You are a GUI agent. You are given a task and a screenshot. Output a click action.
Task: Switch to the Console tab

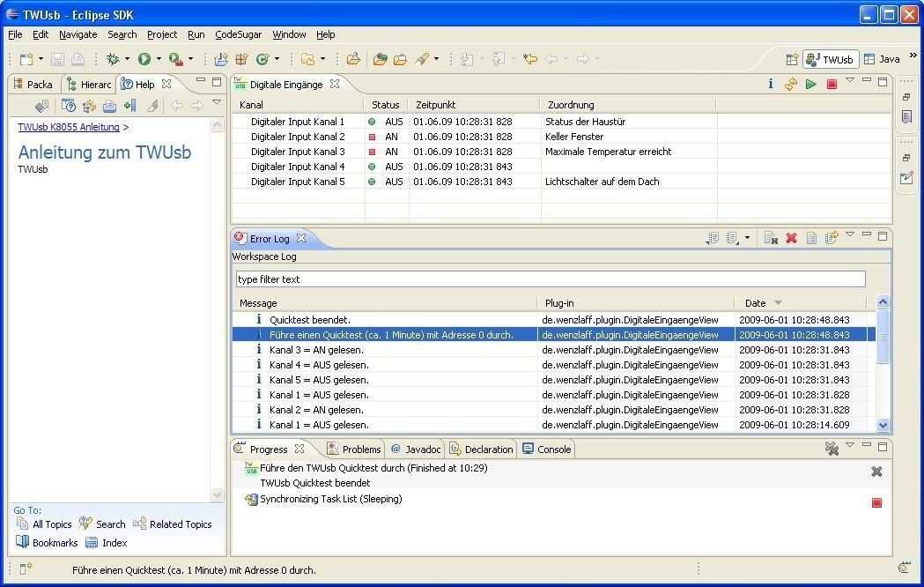(x=547, y=450)
